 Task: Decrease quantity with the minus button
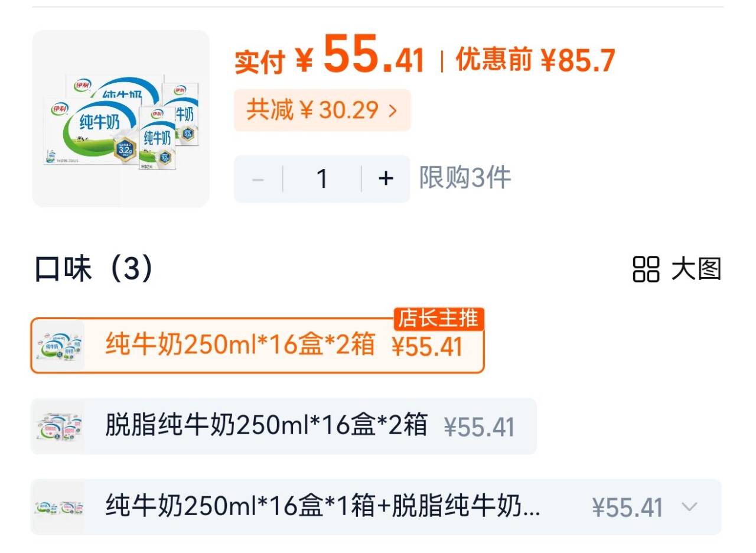(x=258, y=178)
